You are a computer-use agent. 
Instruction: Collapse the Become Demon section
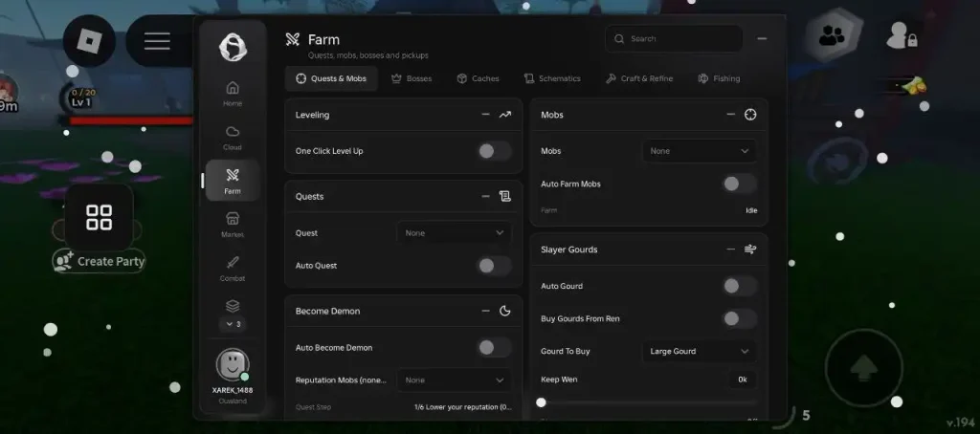[x=485, y=311]
